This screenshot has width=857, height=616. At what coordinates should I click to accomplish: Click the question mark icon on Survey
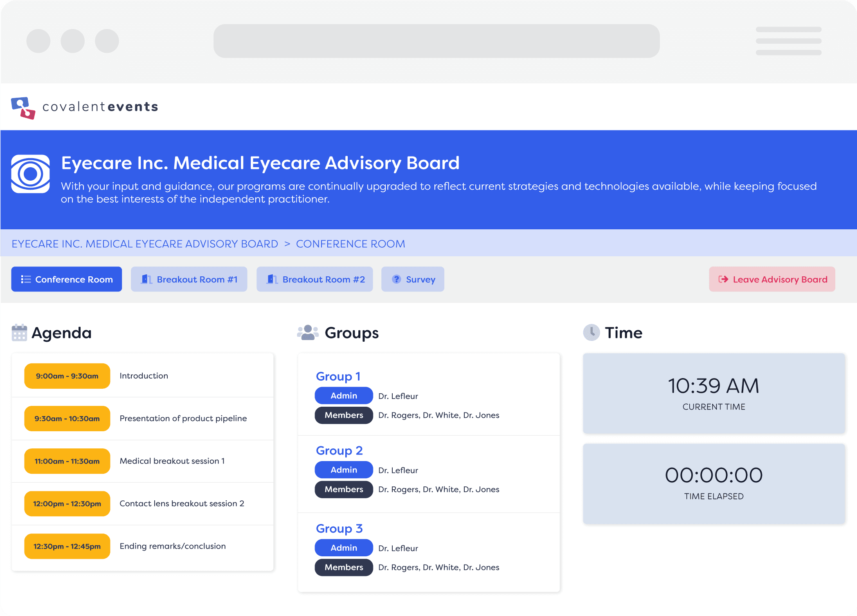coord(396,279)
